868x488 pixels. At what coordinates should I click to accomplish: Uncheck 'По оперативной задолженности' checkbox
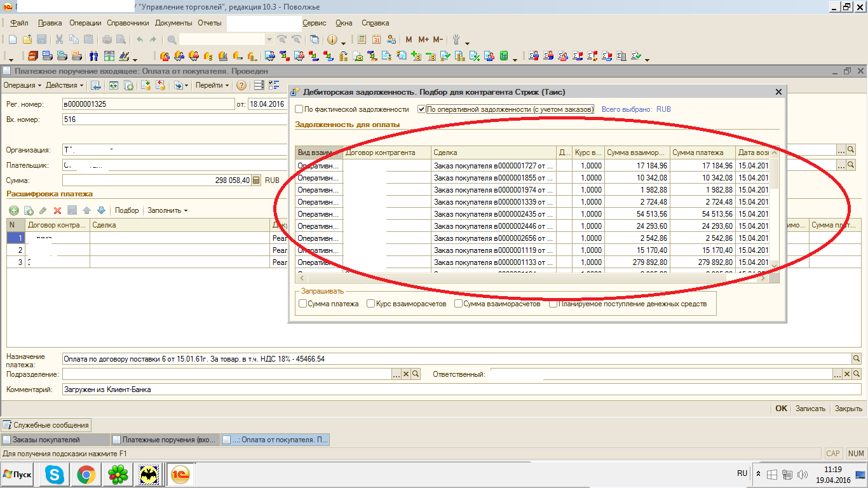(x=421, y=109)
